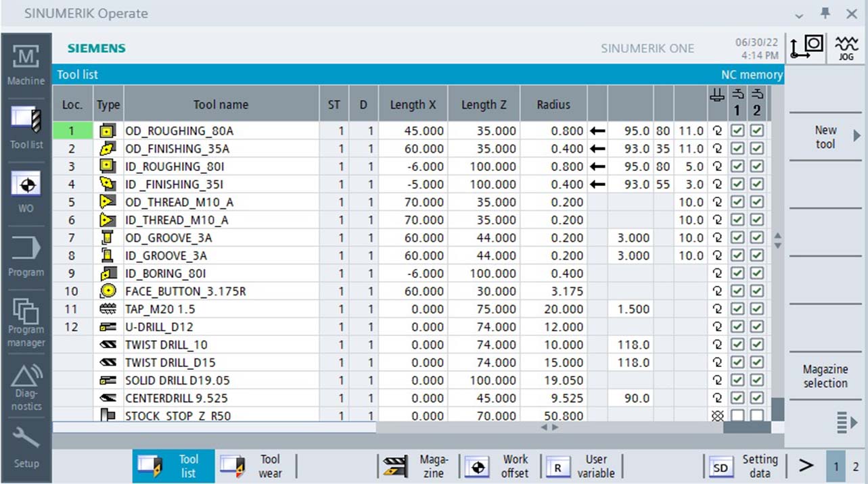Toggle coolant 2 checkbox for U-DRILL_D12
868x484 pixels.
coord(756,326)
